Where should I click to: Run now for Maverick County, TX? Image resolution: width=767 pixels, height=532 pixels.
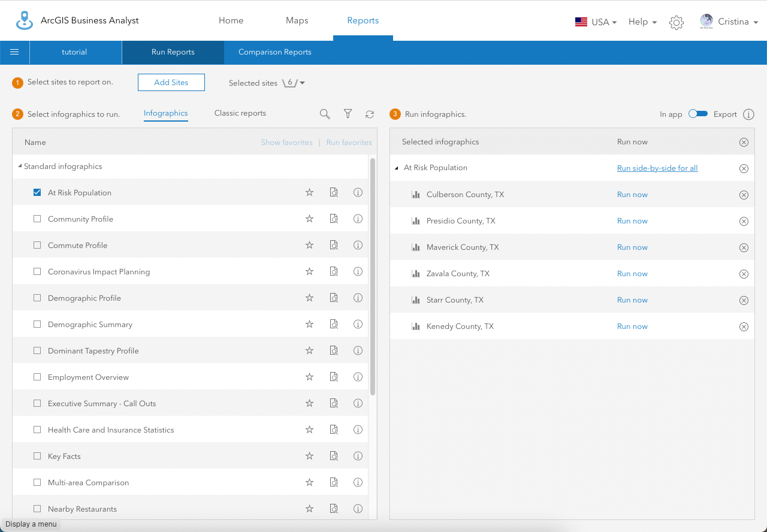click(x=632, y=247)
